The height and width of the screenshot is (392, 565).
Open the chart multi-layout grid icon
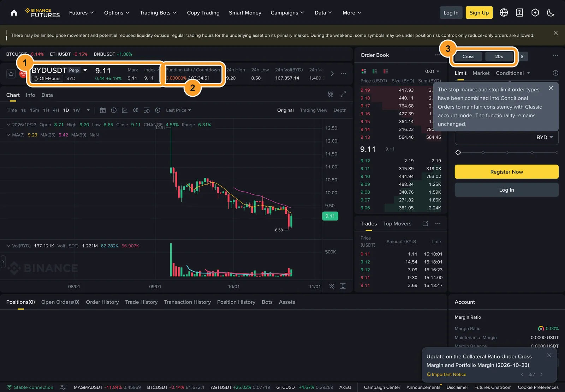(x=331, y=94)
